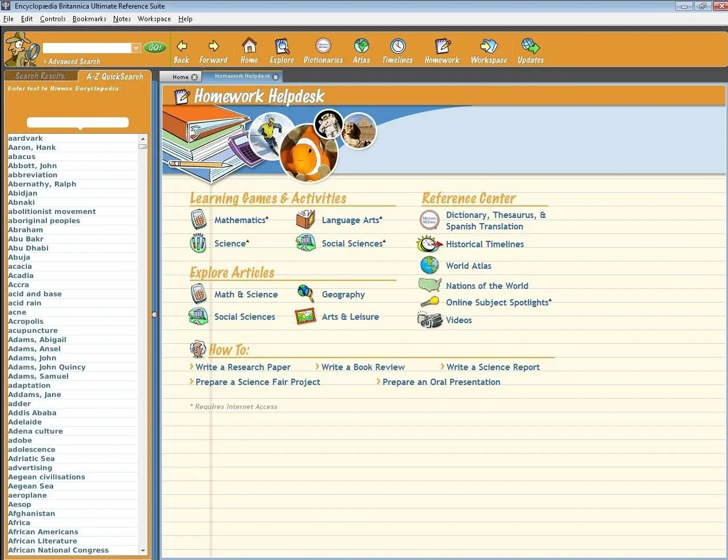
Task: Open the Workspace menu in menu bar
Action: pos(154,19)
